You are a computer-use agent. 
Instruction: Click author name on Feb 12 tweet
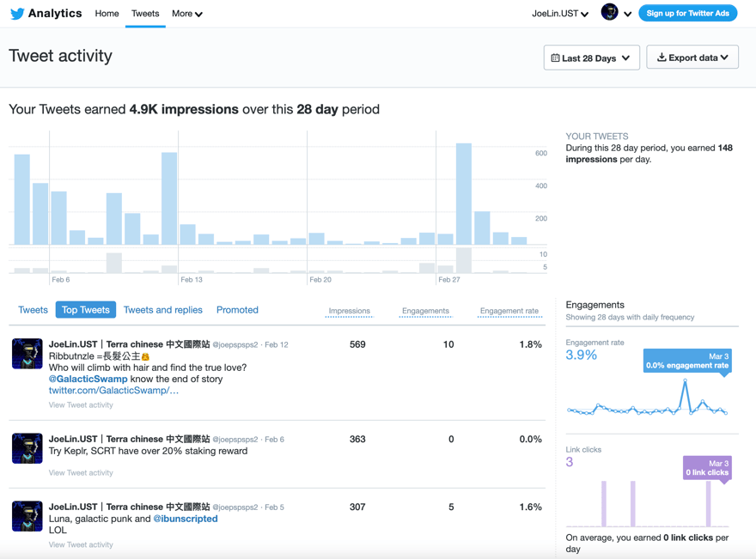click(x=129, y=344)
